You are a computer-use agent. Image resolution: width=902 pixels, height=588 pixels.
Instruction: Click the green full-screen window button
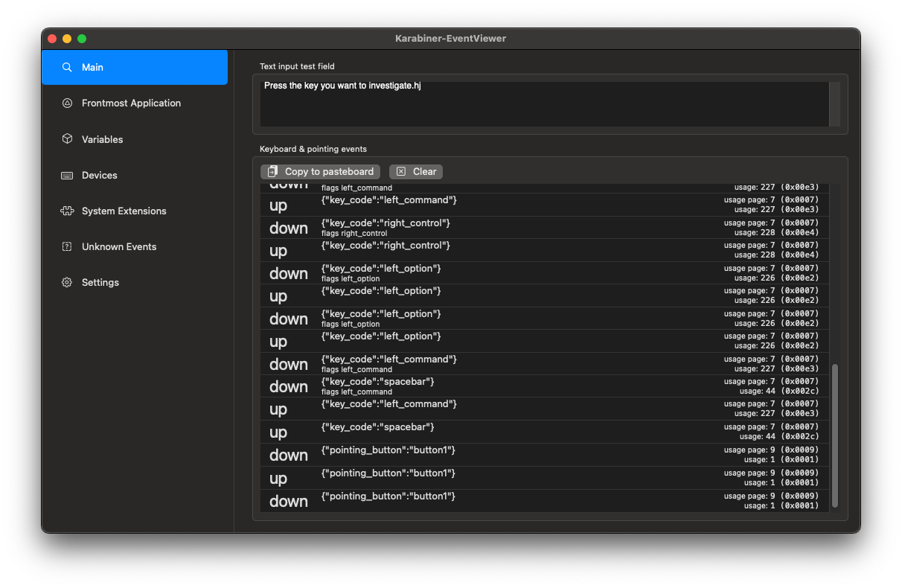pyautogui.click(x=82, y=39)
